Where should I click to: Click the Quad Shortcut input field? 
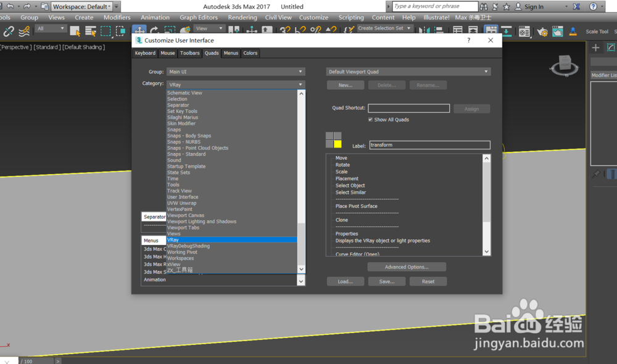point(409,108)
